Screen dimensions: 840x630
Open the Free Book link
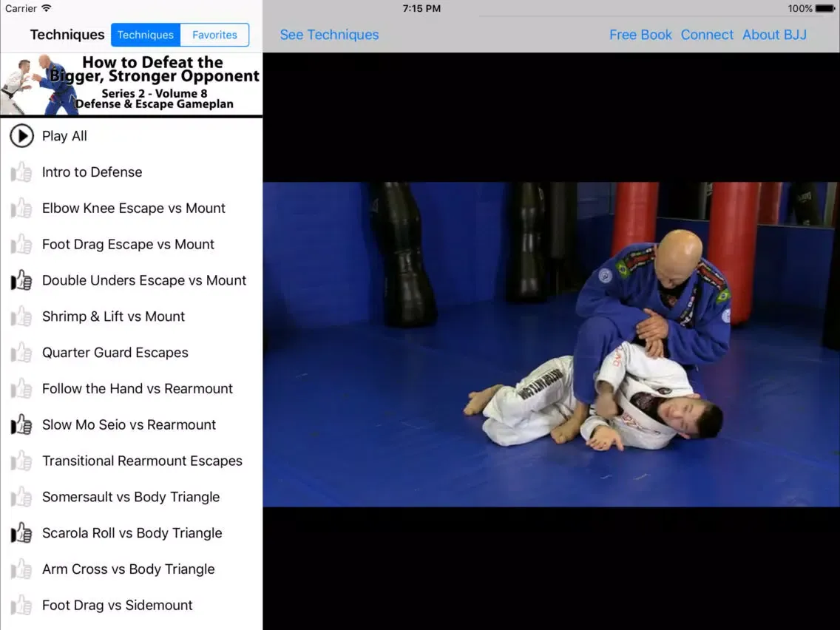point(640,35)
